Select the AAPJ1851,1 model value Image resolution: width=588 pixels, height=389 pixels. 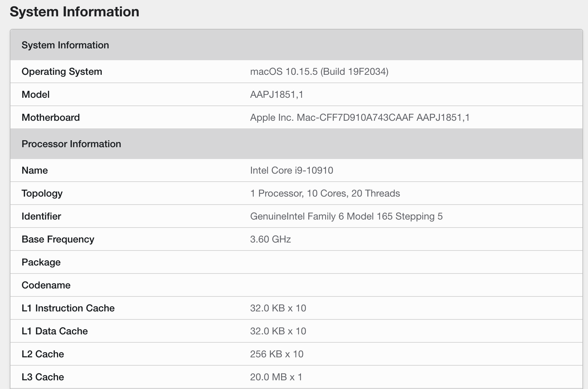[x=277, y=95]
